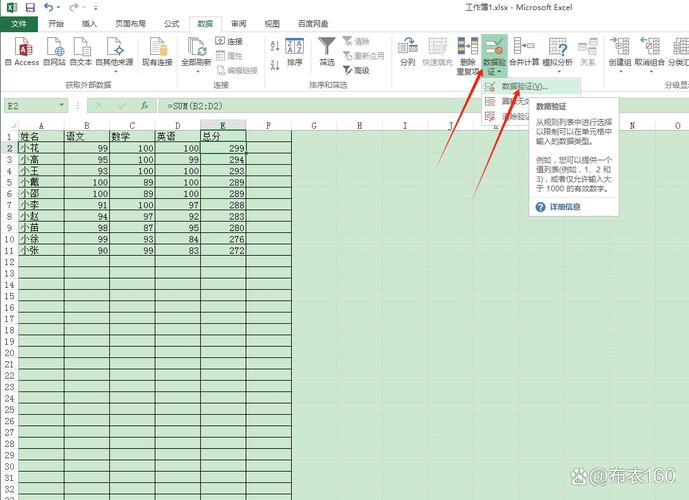Click 重新应用 reapply filter

(x=363, y=56)
